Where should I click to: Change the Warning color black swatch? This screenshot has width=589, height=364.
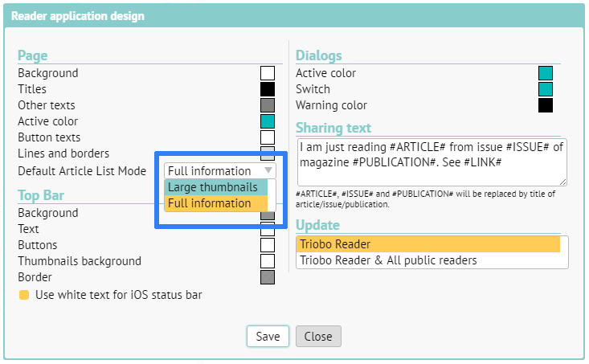(546, 105)
